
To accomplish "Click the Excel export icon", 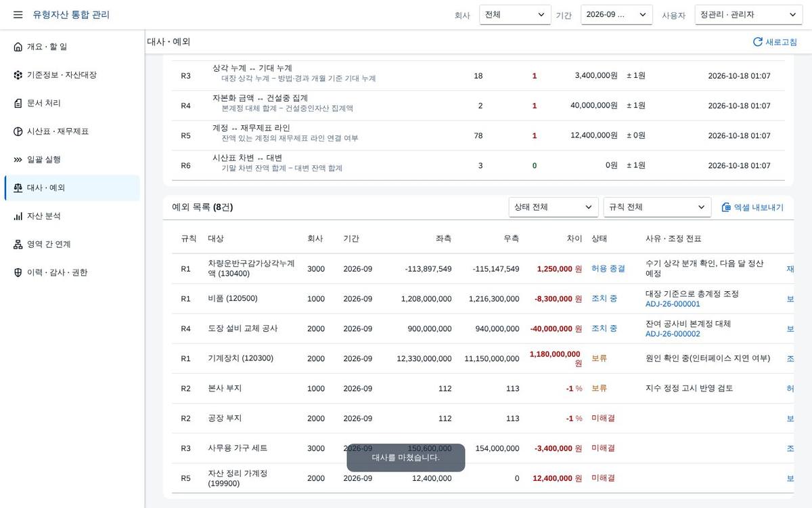I will 726,207.
